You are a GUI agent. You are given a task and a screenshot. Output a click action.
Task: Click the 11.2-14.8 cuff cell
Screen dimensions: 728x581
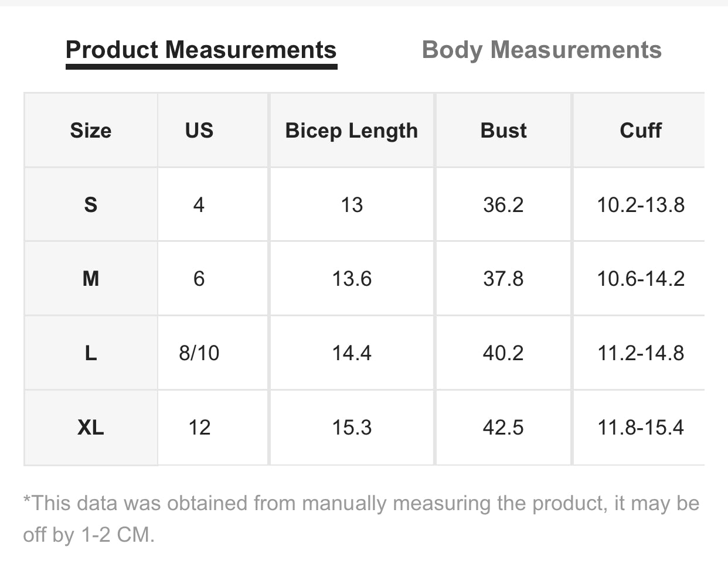[641, 353]
